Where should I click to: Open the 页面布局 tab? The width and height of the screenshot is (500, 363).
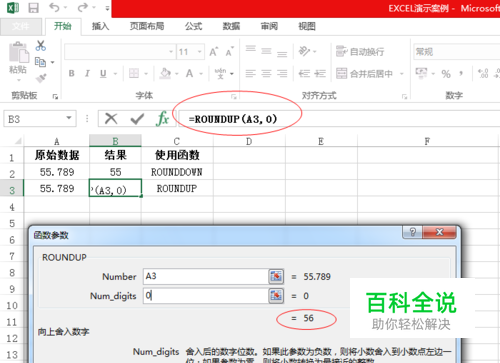pos(147,26)
